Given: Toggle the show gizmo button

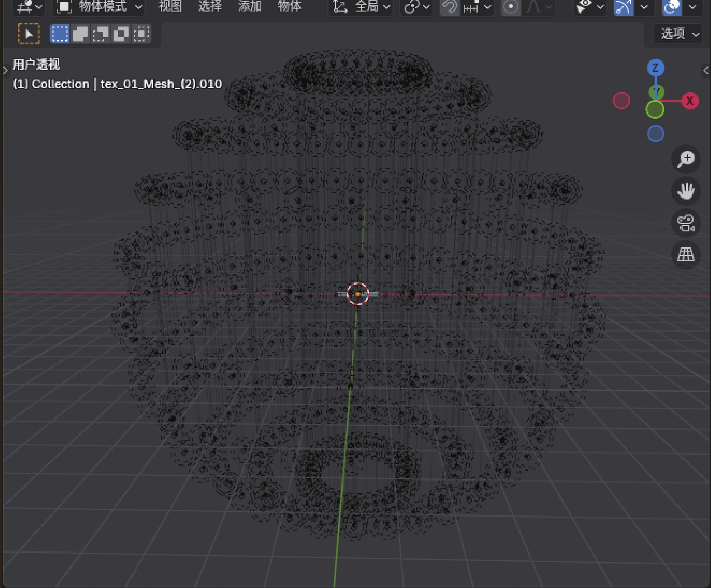Looking at the screenshot, I should point(623,7).
